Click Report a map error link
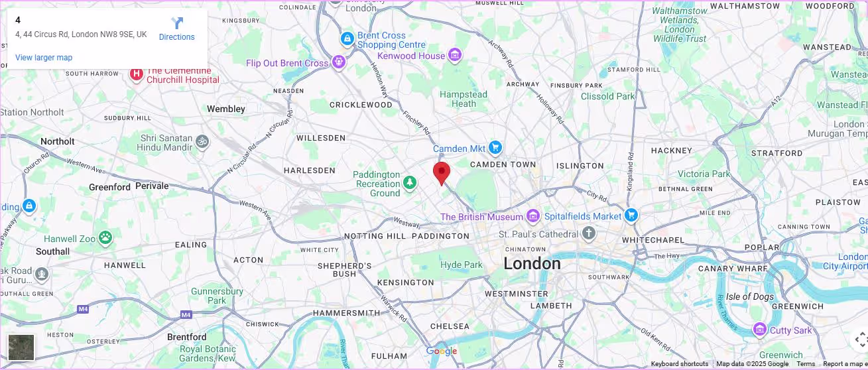The height and width of the screenshot is (370, 868). [845, 364]
